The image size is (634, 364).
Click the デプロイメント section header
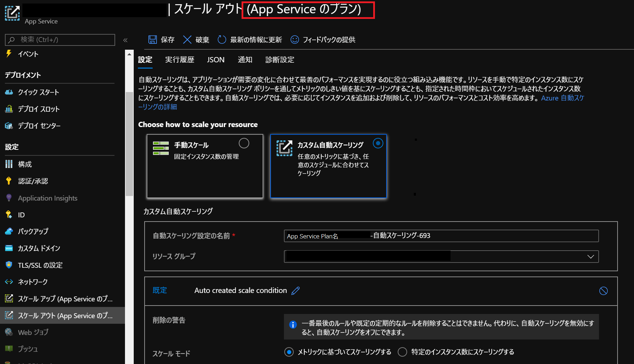tap(23, 75)
